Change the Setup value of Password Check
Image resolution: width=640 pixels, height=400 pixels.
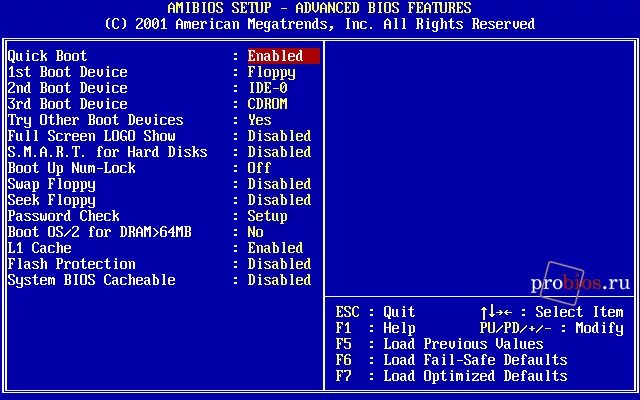pyautogui.click(x=267, y=216)
